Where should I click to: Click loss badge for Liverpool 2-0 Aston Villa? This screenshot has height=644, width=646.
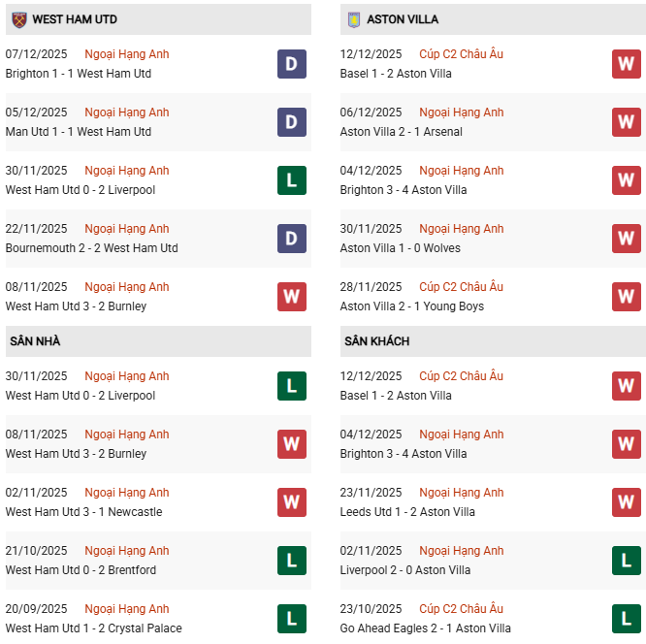[627, 561]
